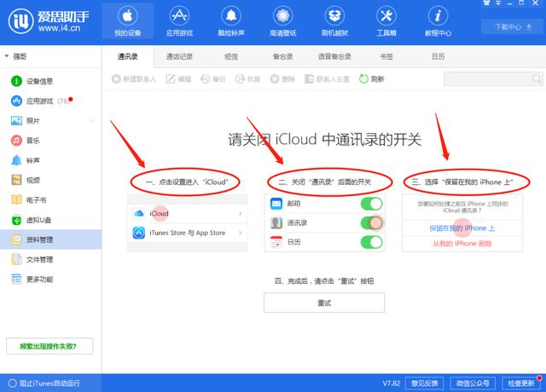Select 照片 photos in the sidebar
The height and width of the screenshot is (392, 546).
point(51,121)
